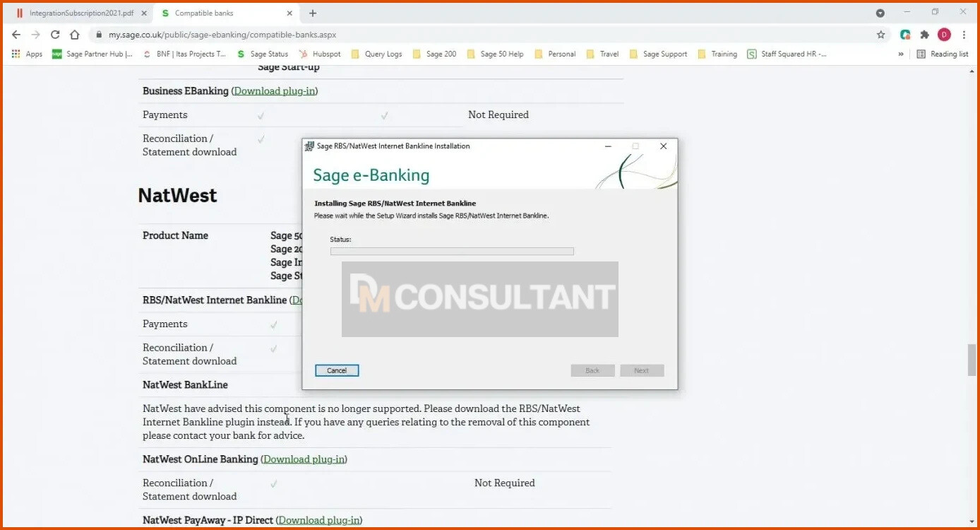Open Hubspot bookmark

coord(320,54)
